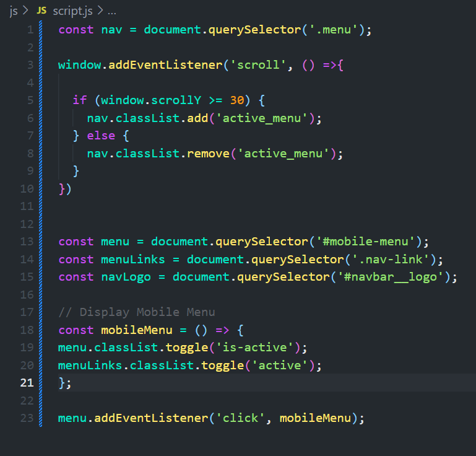Expand the ellipsis breadcrumb symbol list

(111, 11)
